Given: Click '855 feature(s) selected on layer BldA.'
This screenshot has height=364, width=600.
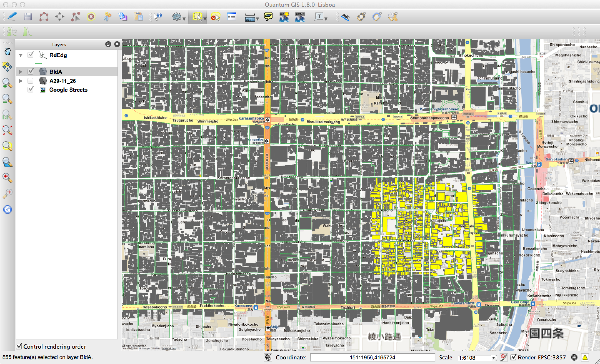Looking at the screenshot, I should pyautogui.click(x=47, y=357).
